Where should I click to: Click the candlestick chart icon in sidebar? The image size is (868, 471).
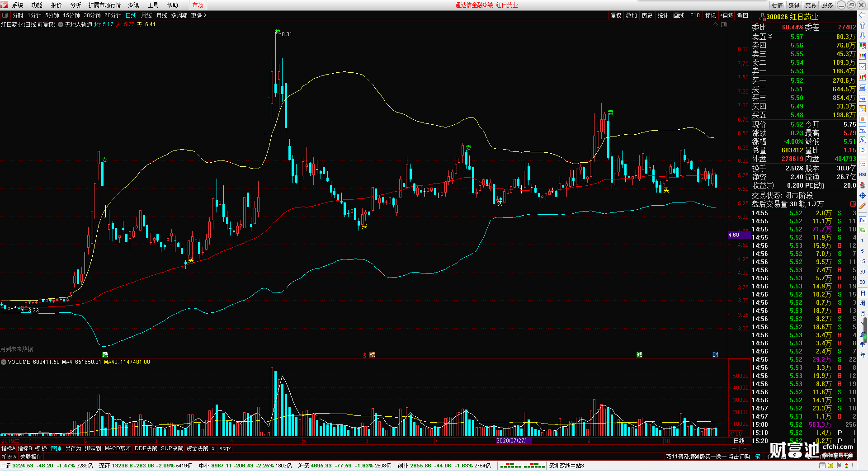[862, 77]
